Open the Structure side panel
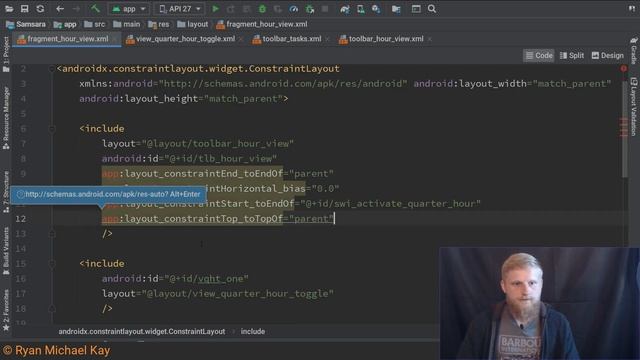 coord(6,192)
